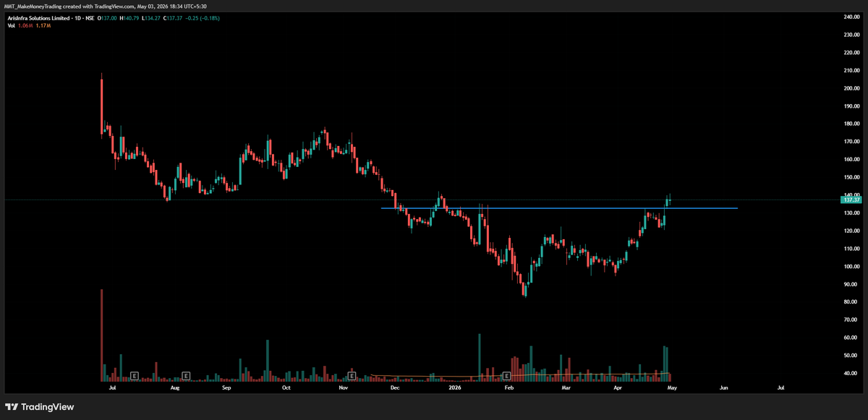Click the Vol indicator label

(12, 25)
